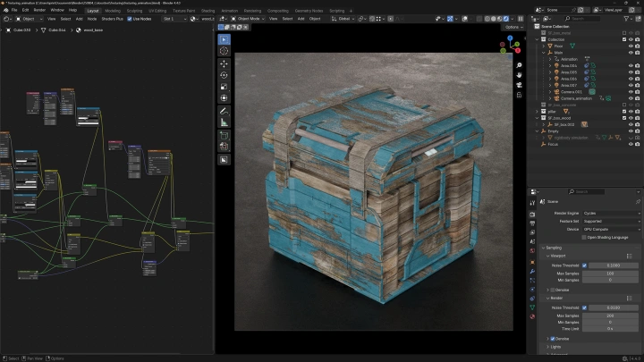Viewport: 644px width, 362px height.
Task: Click the Shaders Plus menu button
Action: (112, 18)
